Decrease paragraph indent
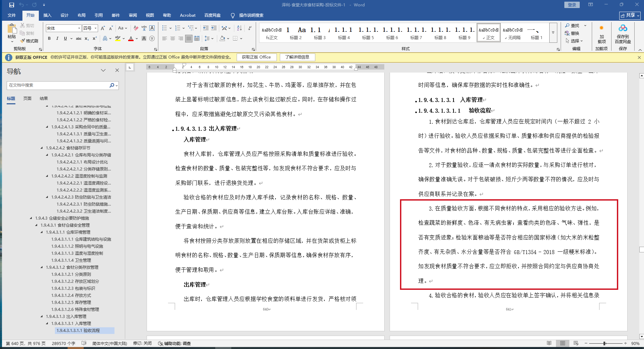Screen dimensions: 644x349 coord(206,28)
